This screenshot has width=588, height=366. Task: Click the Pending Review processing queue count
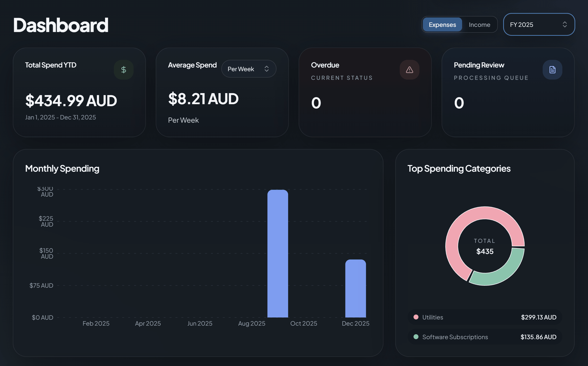click(459, 103)
